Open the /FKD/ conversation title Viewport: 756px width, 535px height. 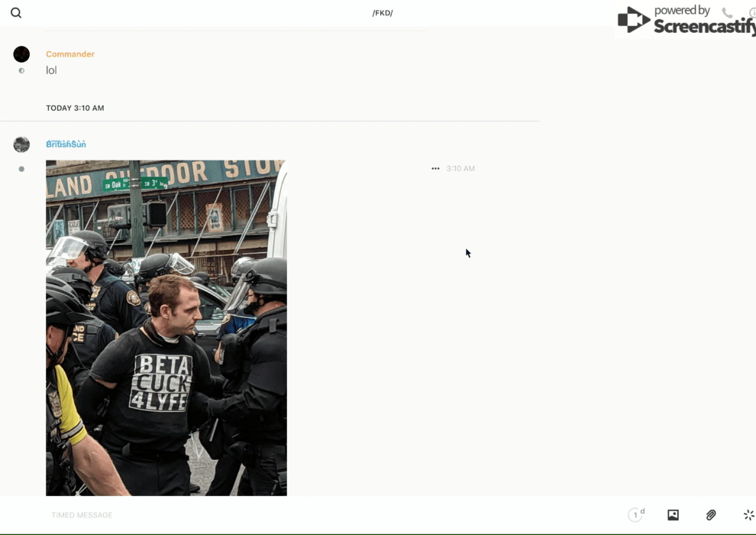(383, 13)
